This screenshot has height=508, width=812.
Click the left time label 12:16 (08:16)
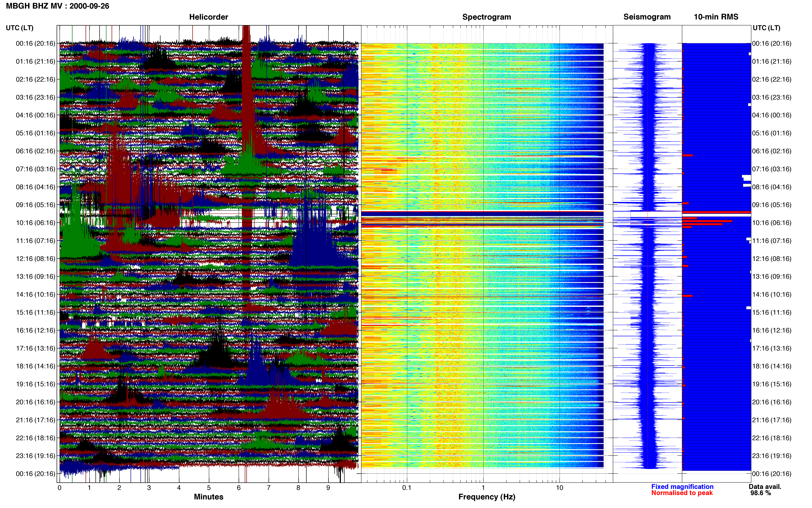coord(36,259)
